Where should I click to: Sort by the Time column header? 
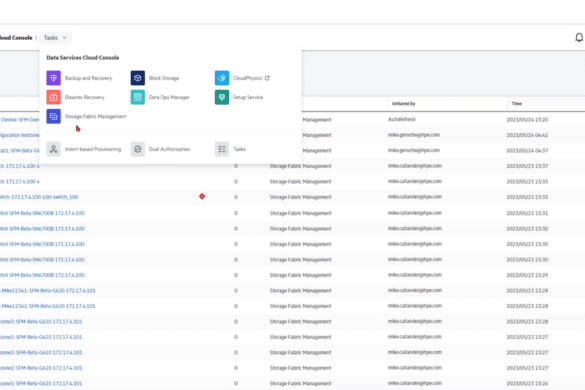pos(517,103)
